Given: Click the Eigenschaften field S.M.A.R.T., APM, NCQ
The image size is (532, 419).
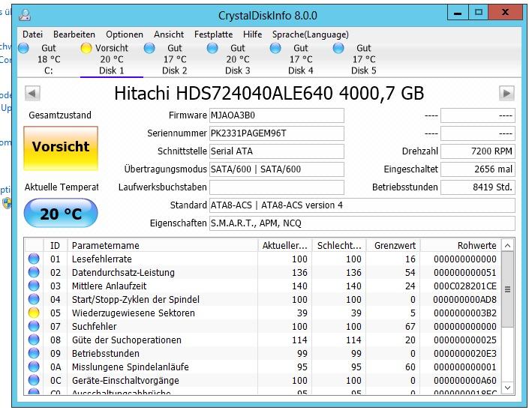Looking at the screenshot, I should pyautogui.click(x=362, y=223).
